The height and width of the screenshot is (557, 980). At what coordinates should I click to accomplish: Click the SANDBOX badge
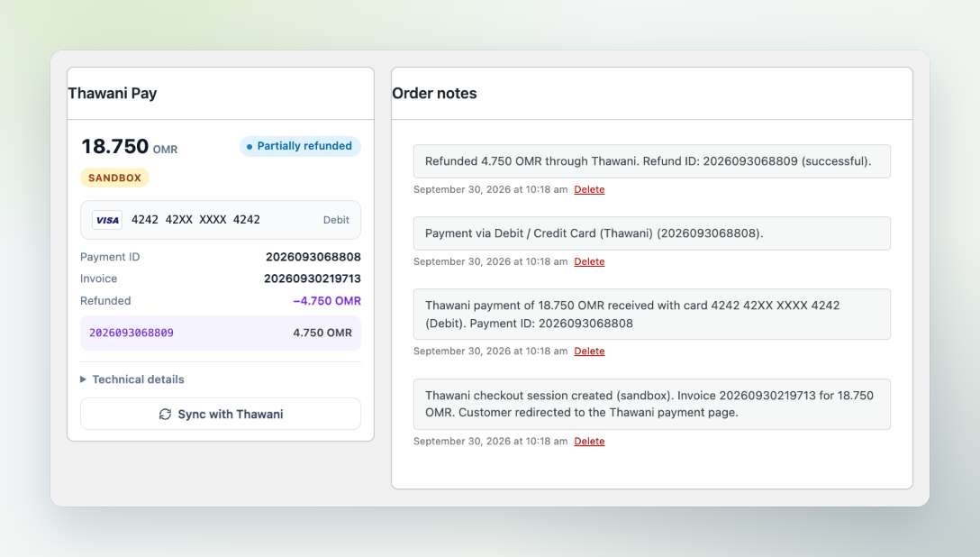[114, 178]
